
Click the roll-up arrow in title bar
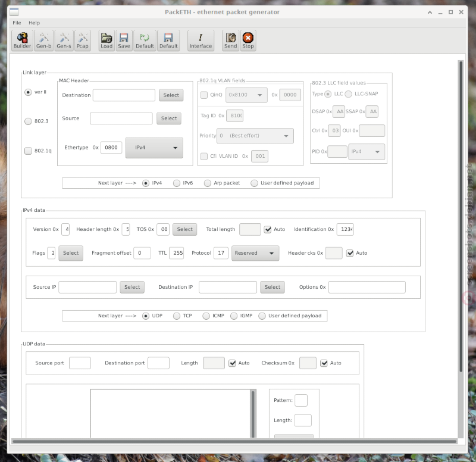tap(430, 13)
